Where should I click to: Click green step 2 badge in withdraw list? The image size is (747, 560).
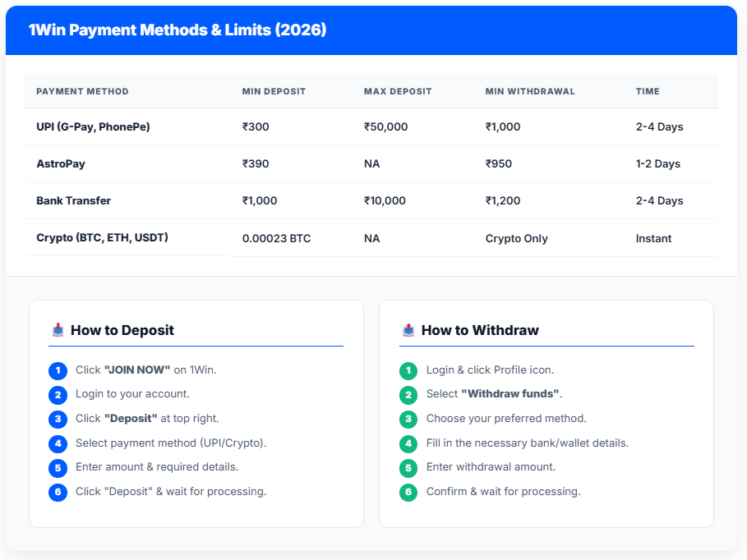click(x=408, y=395)
